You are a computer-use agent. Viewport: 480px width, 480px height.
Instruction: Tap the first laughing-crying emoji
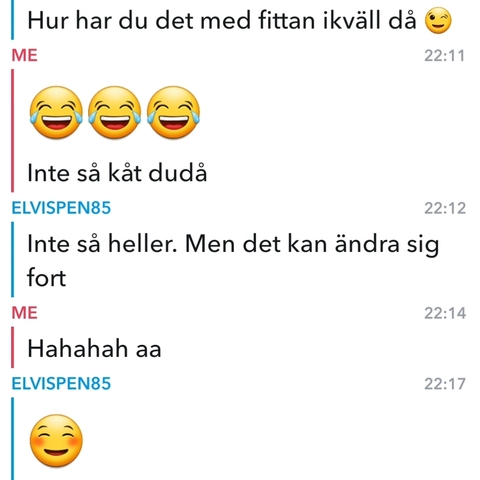point(56,112)
